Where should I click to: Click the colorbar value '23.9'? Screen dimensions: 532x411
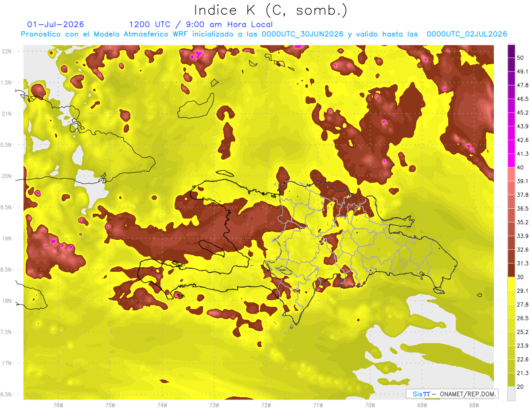coord(523,345)
